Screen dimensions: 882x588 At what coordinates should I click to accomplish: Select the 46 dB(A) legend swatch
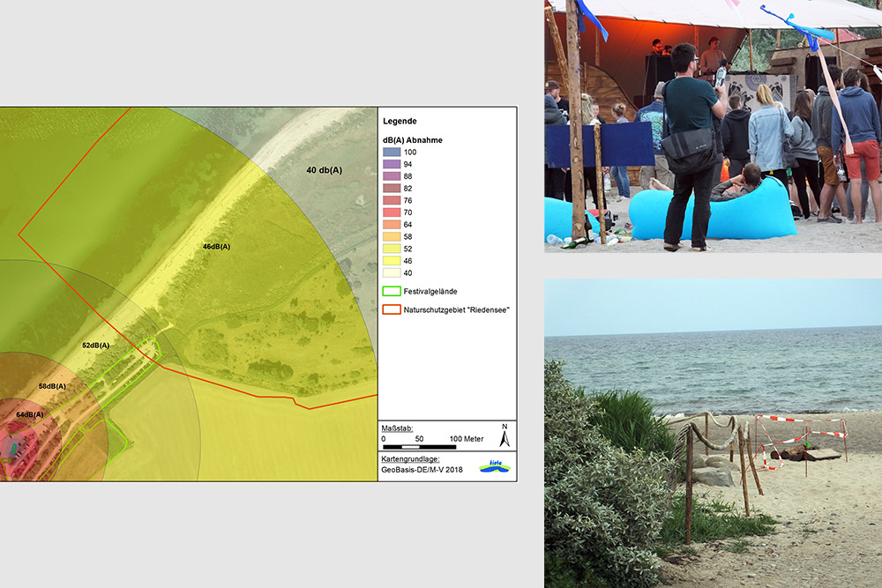(x=392, y=261)
